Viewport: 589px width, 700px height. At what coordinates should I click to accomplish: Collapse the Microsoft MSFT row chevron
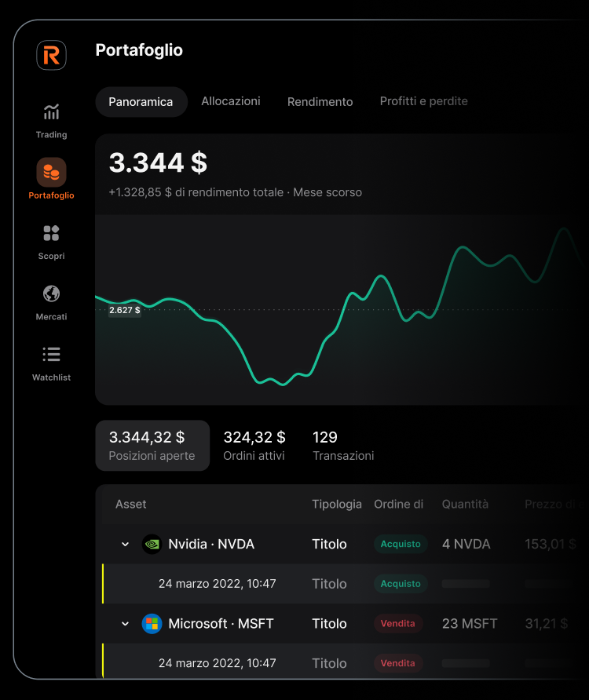(125, 624)
